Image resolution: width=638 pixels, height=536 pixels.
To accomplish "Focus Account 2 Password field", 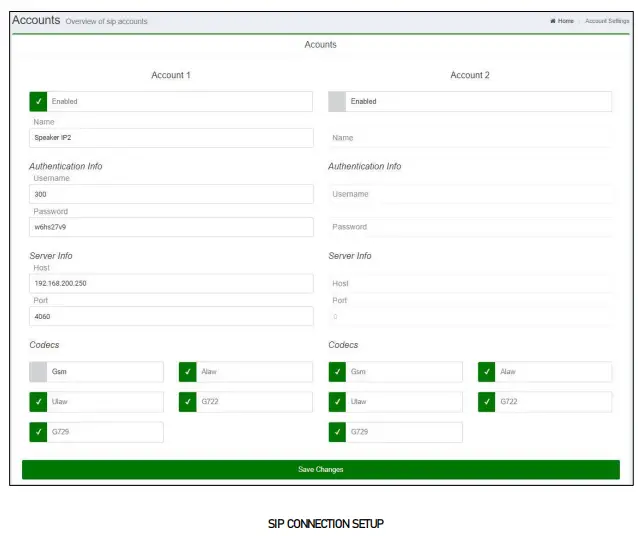I will (470, 227).
